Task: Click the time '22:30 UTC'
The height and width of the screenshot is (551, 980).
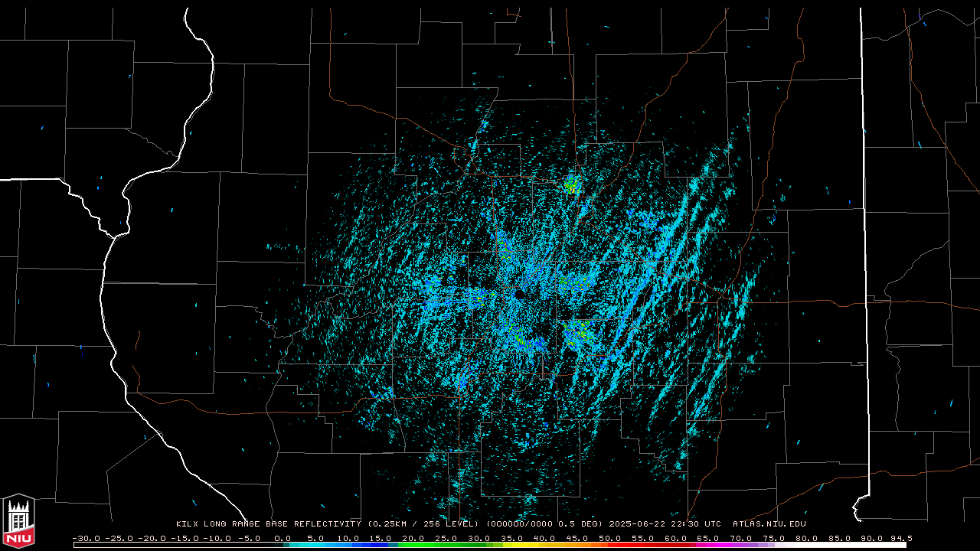Action: point(696,524)
